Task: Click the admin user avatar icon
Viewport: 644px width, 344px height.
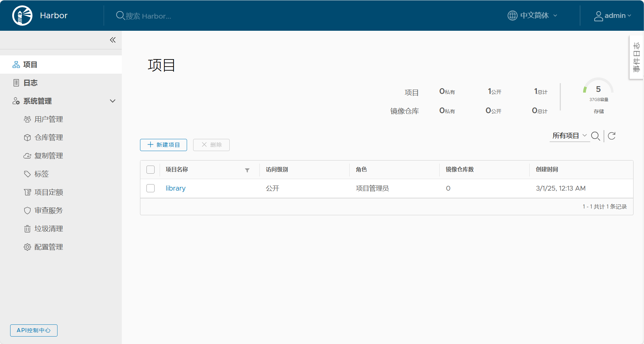Action: (598, 16)
